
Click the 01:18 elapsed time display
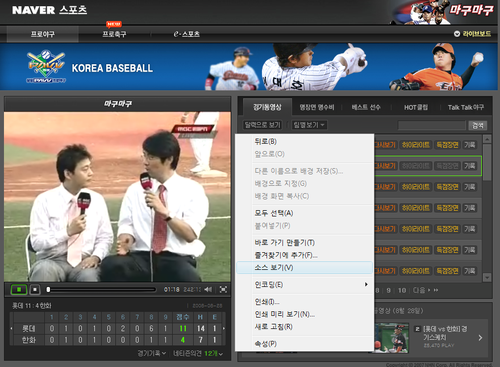tap(171, 289)
